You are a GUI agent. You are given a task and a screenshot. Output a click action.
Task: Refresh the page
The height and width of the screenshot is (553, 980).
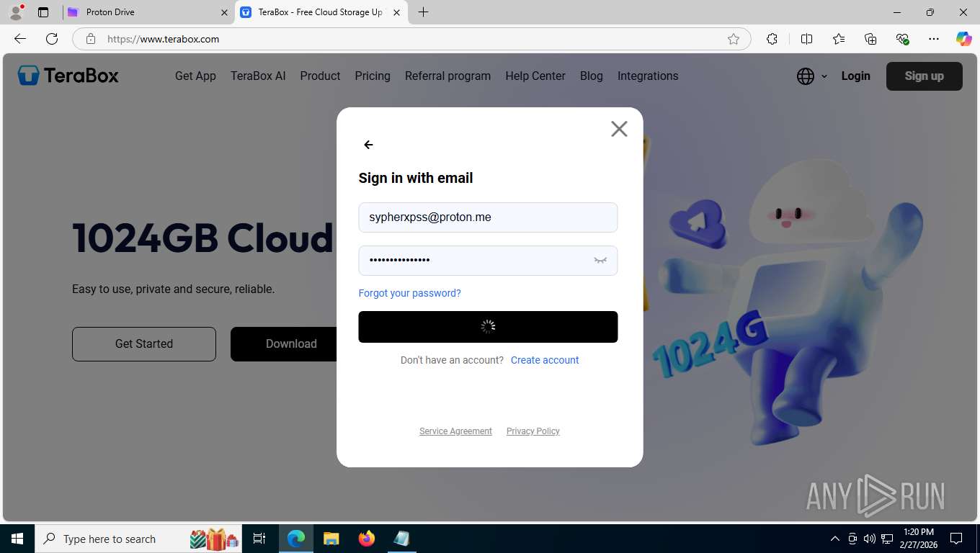pyautogui.click(x=52, y=39)
